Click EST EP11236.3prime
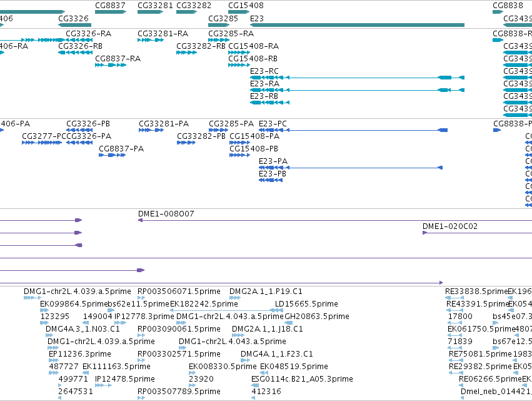Image resolution: width=532 pixels, height=401 pixels. (80, 355)
